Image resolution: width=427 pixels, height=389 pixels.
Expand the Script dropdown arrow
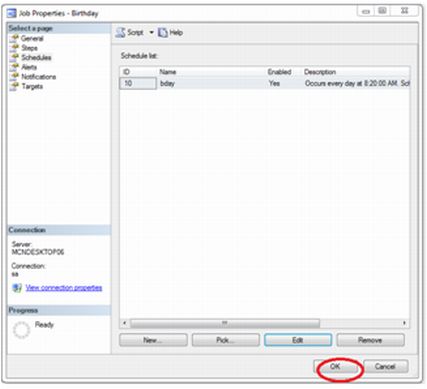[x=151, y=32]
